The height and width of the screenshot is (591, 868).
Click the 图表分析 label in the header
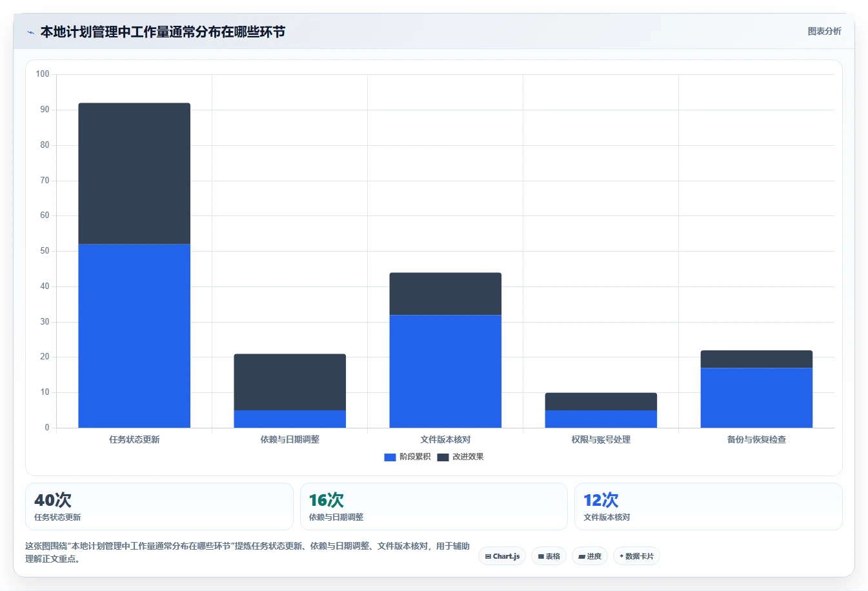click(824, 31)
